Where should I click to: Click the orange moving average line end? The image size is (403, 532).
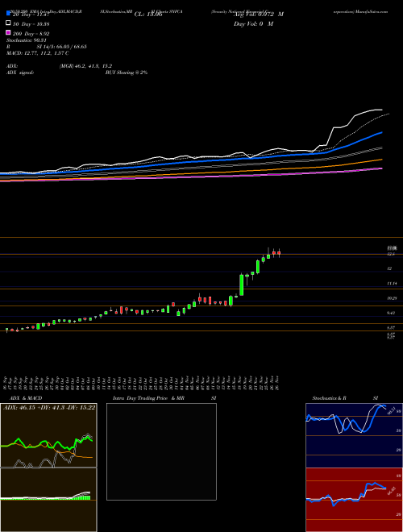pos(381,159)
